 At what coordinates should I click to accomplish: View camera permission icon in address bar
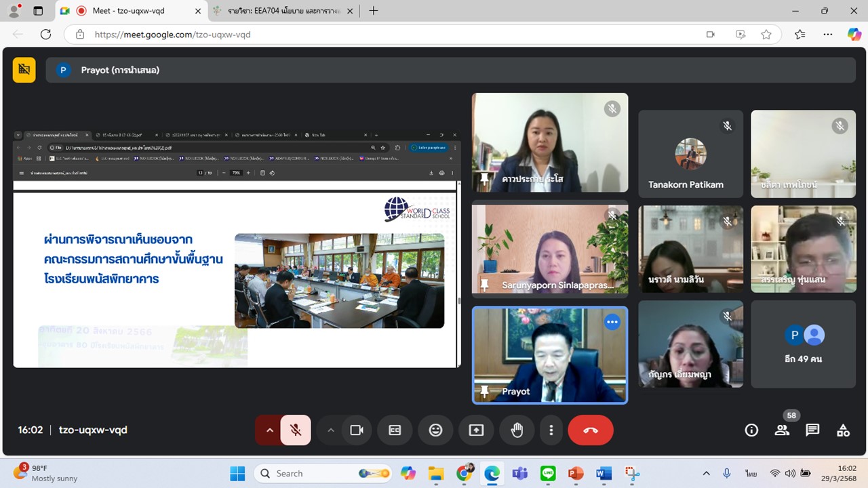(711, 35)
